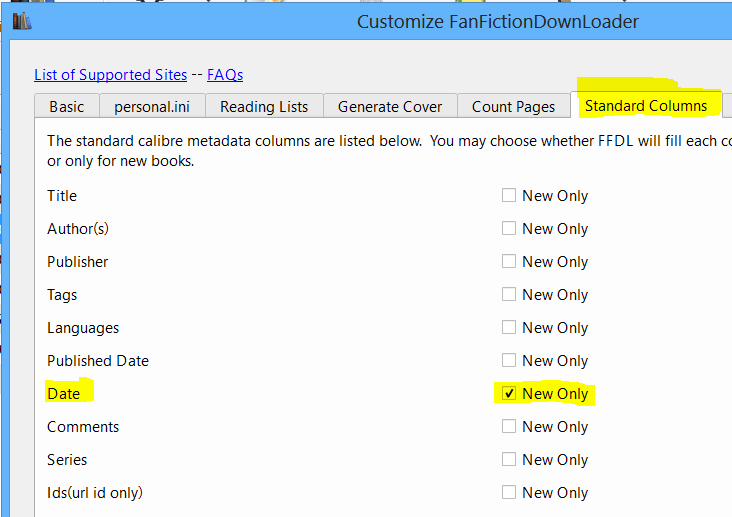Click the Tags column label

(62, 295)
